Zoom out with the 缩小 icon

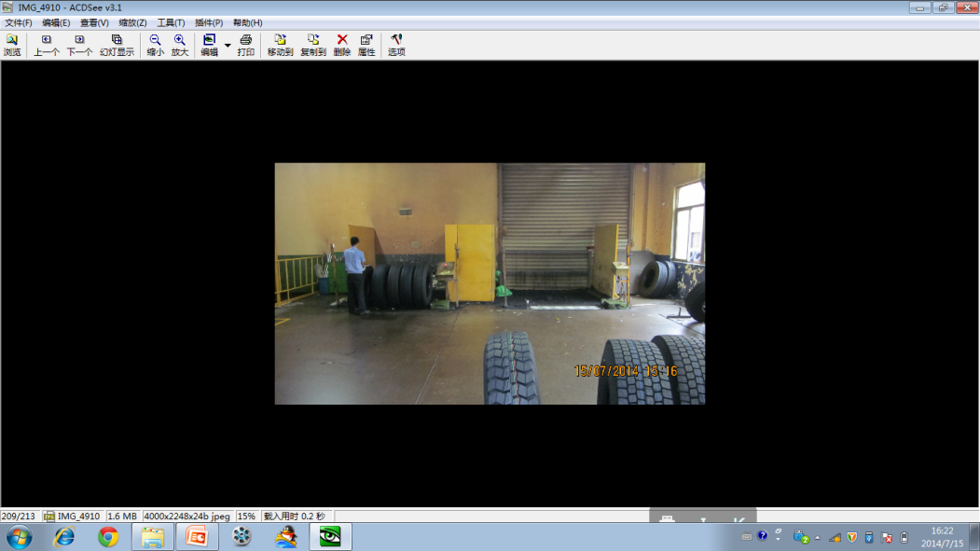[x=155, y=45]
